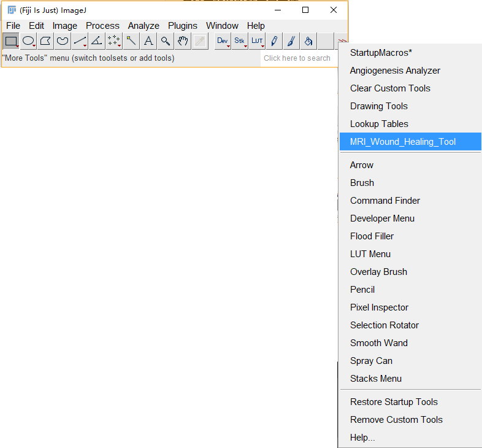
Task: Open the Process menu
Action: (102, 26)
